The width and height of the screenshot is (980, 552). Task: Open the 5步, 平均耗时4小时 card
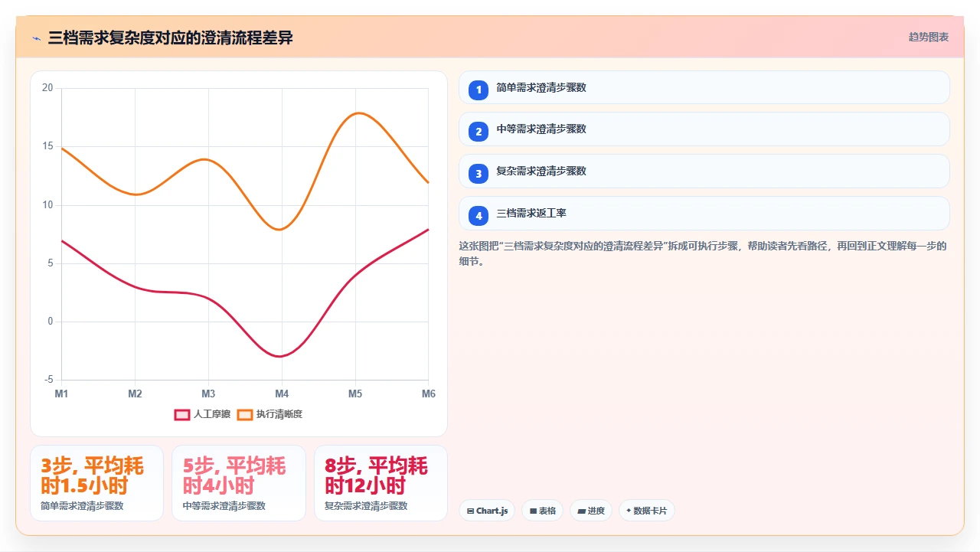(239, 483)
